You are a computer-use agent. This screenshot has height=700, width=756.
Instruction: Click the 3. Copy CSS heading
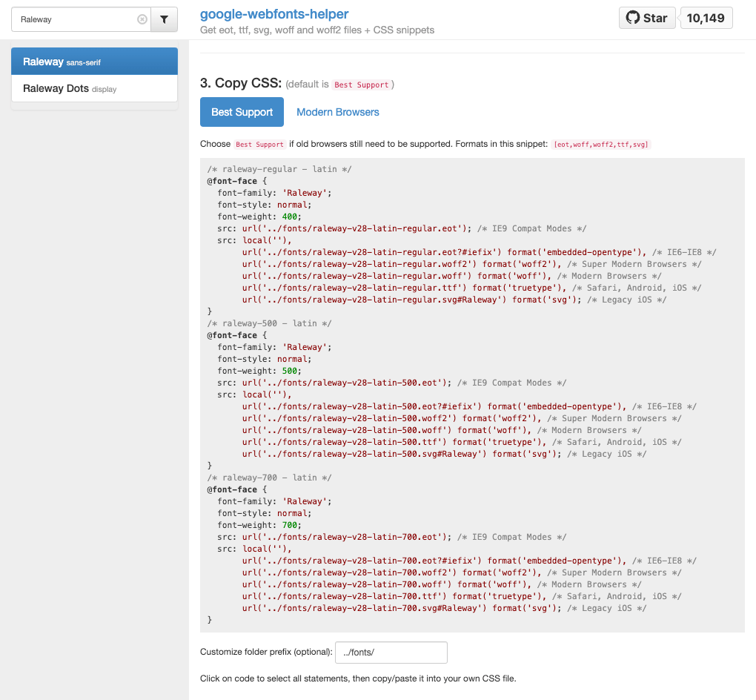point(241,83)
